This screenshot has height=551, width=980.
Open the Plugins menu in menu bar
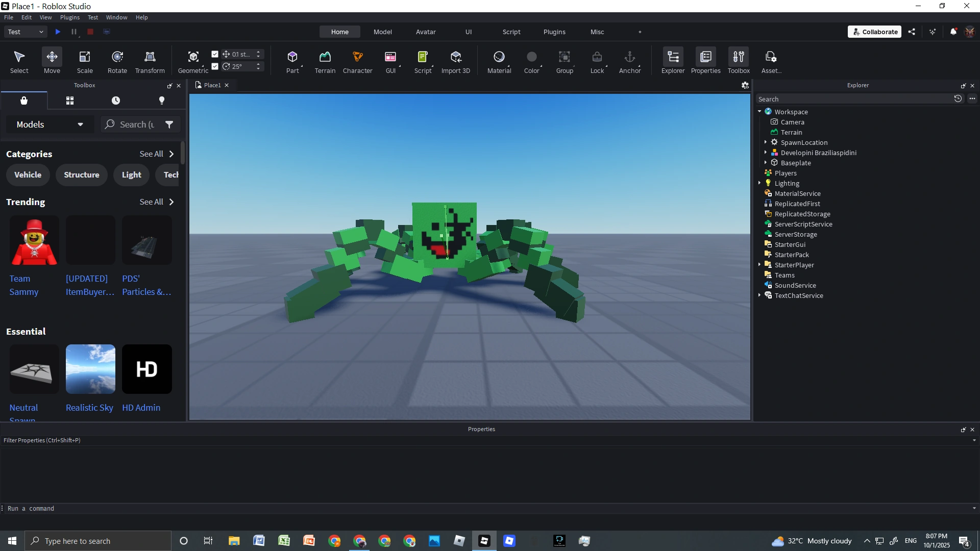[70, 17]
